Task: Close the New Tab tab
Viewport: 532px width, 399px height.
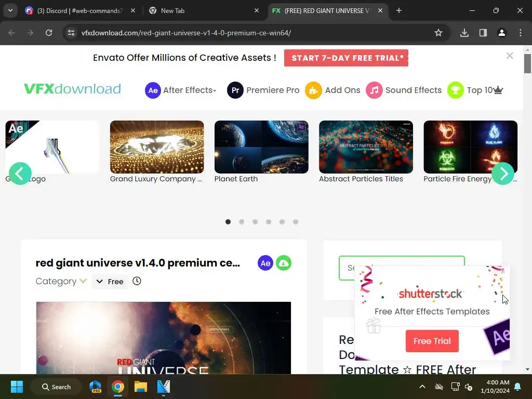Action: pyautogui.click(x=257, y=10)
